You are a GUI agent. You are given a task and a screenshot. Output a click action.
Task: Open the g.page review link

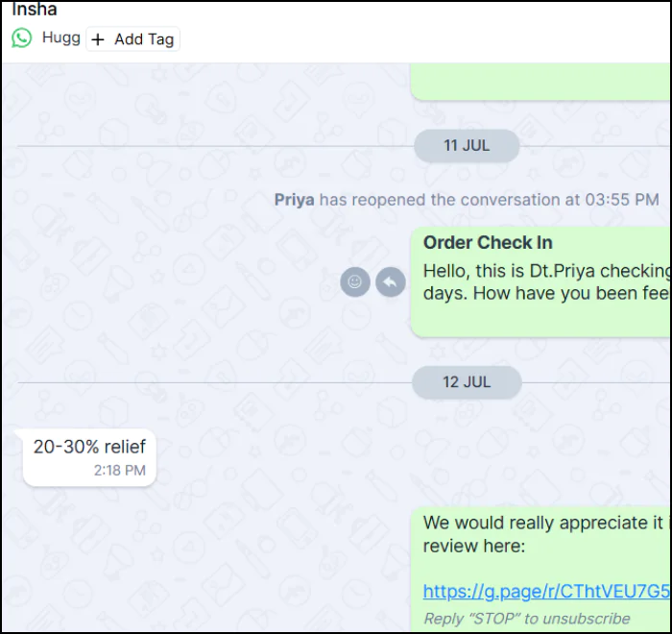546,591
